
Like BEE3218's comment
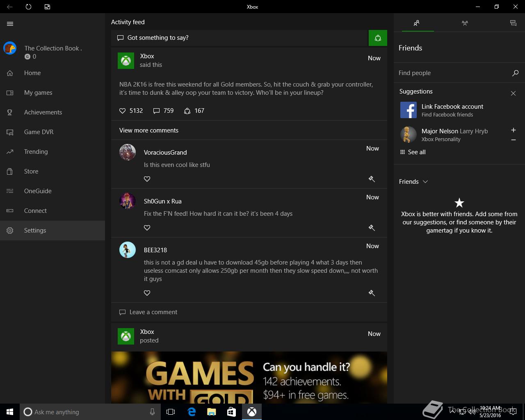[x=147, y=293]
